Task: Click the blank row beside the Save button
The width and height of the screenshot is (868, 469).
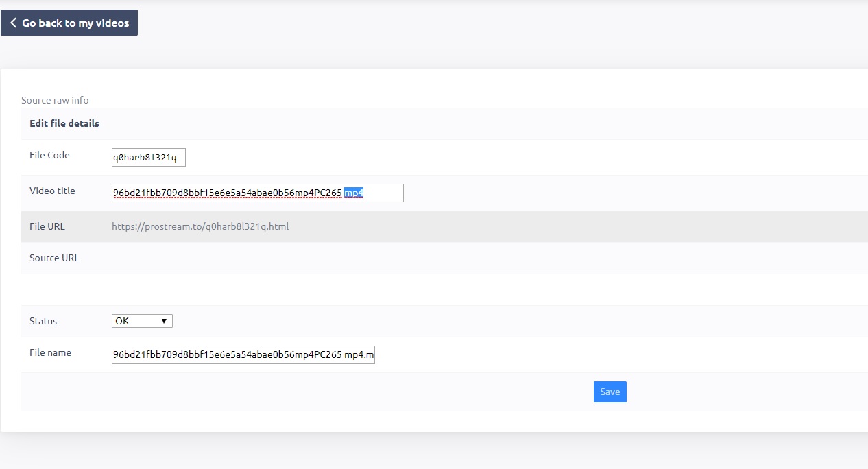Action: (x=309, y=392)
